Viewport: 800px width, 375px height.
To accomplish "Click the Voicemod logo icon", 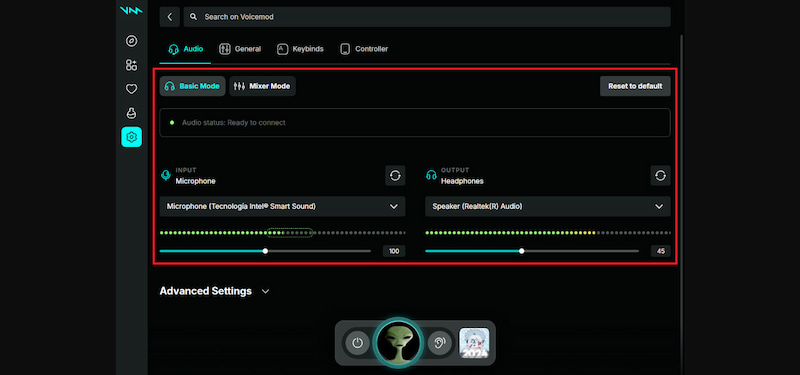I will pos(131,10).
